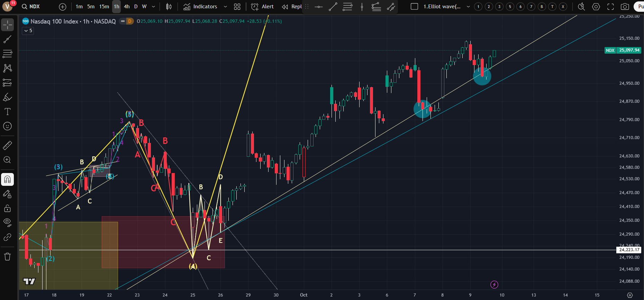Select the crosshair cursor tool
644x300 pixels.
click(x=8, y=25)
